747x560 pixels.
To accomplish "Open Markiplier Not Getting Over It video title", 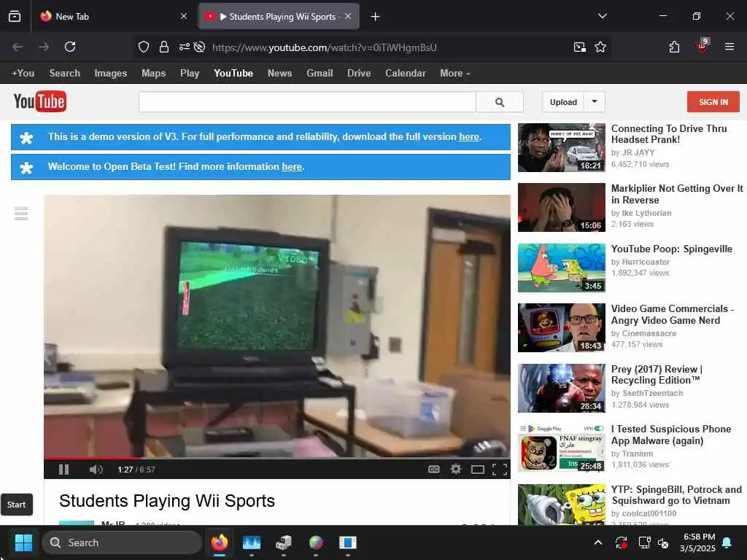I will [677, 194].
